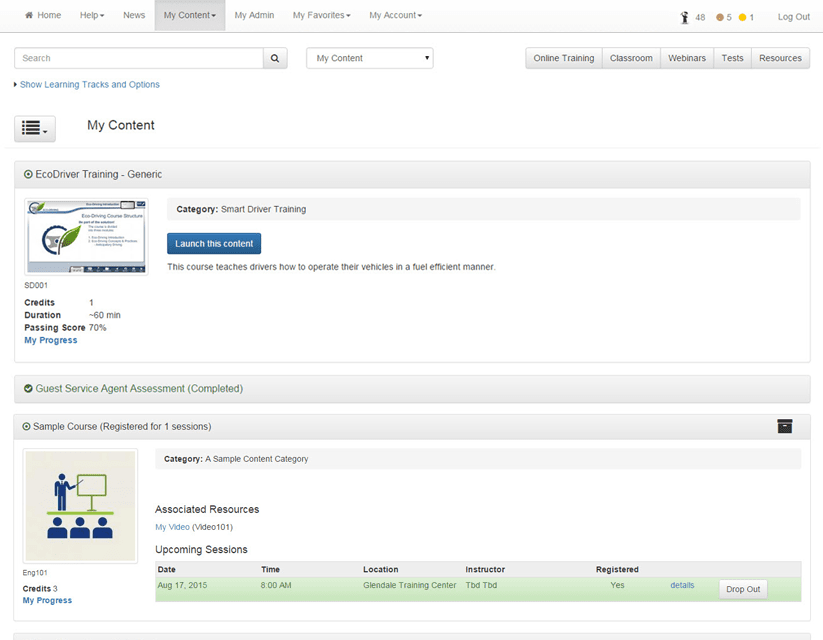Click the bronze coin badge icon
823x640 pixels.
point(719,17)
